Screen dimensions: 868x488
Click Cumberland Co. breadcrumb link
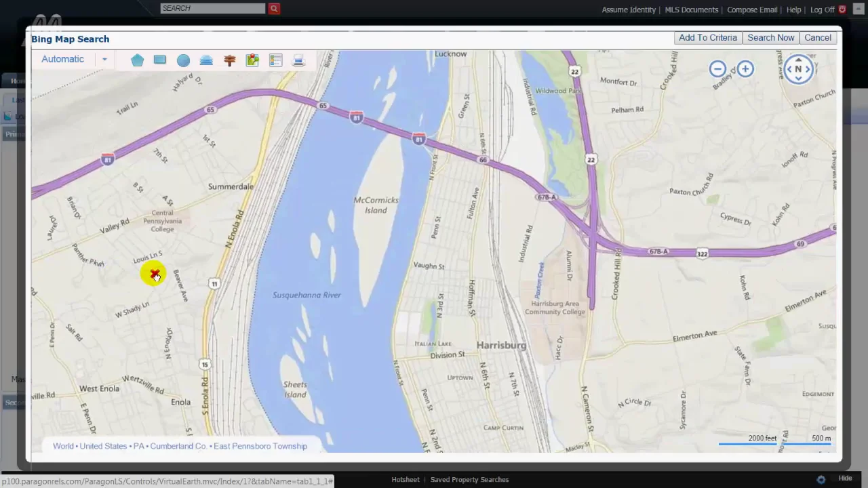pos(178,446)
